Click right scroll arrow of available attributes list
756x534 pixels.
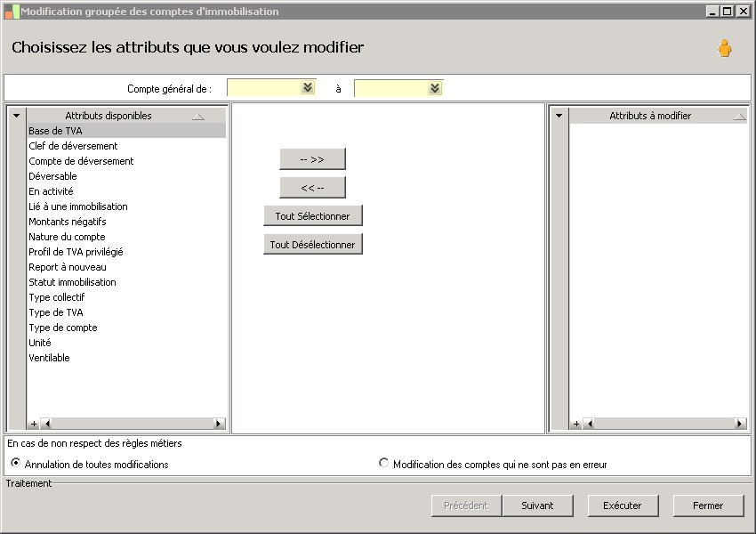tap(219, 424)
